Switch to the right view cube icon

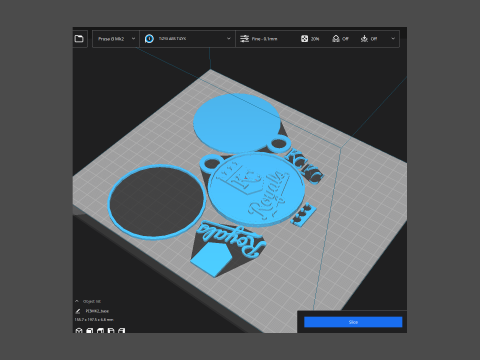[x=121, y=331]
